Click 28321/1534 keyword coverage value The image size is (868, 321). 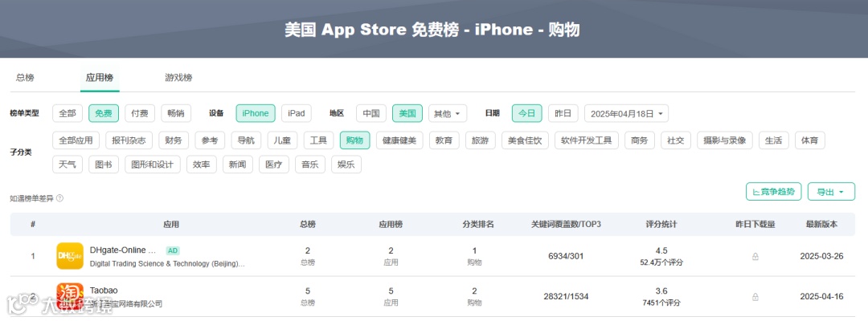[x=566, y=297]
